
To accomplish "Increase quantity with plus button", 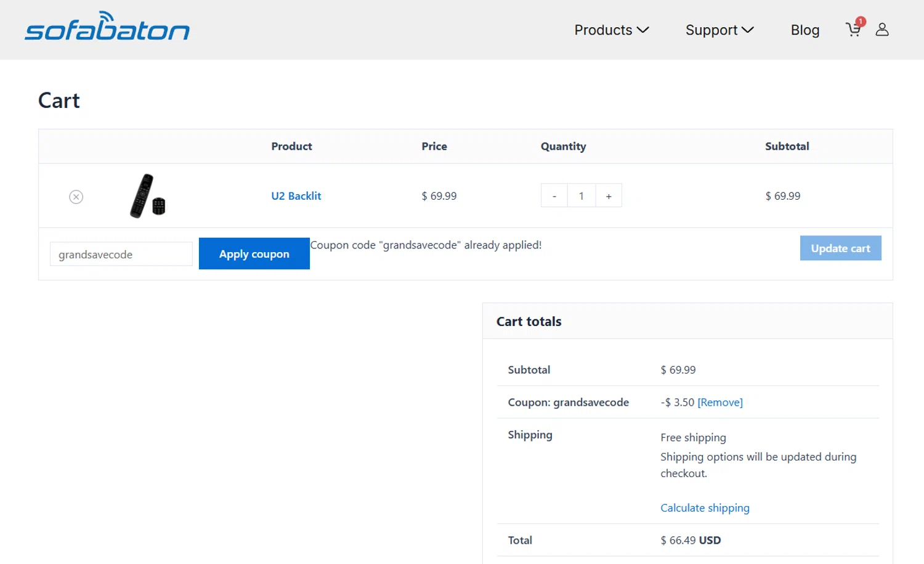I will pyautogui.click(x=609, y=196).
